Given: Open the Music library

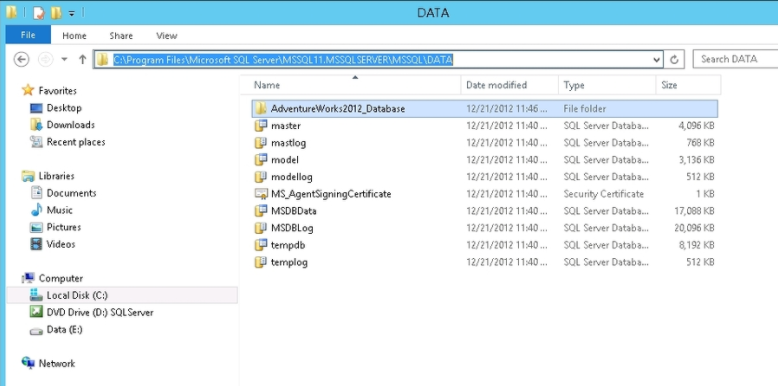Looking at the screenshot, I should (60, 210).
